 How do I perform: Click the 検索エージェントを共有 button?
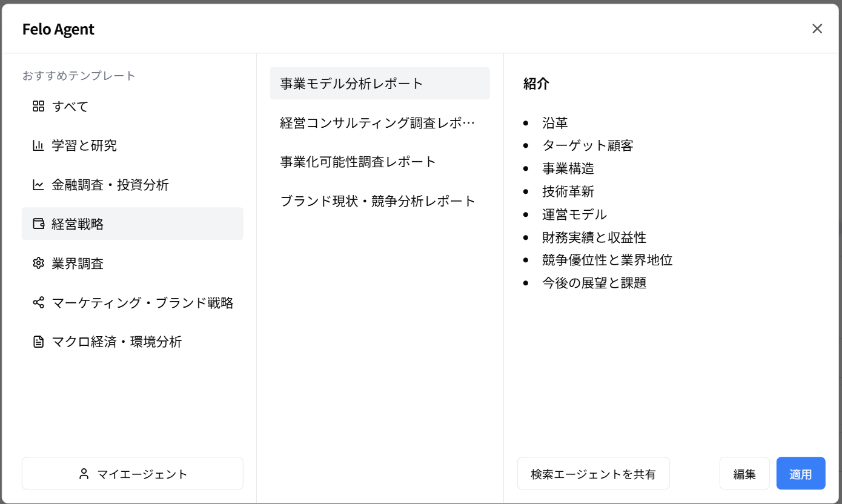pos(594,473)
